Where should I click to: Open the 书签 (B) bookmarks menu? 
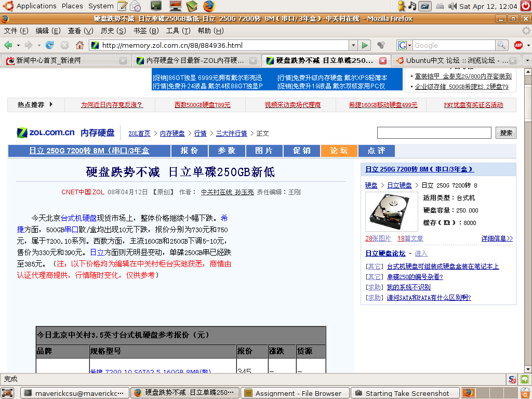tap(146, 31)
